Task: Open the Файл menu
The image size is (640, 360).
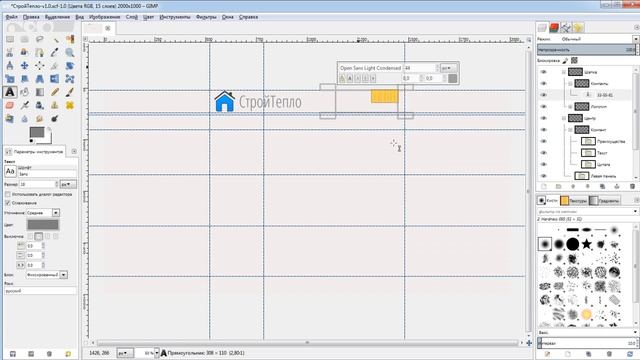Action: point(11,17)
